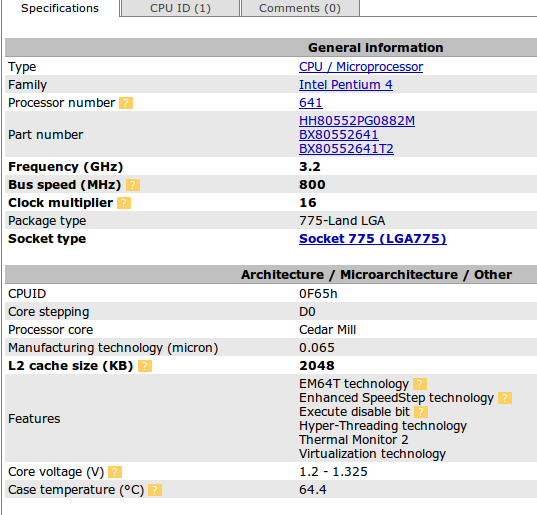537x515 pixels.
Task: Select the CPUID value 0F65h
Action: (x=318, y=294)
